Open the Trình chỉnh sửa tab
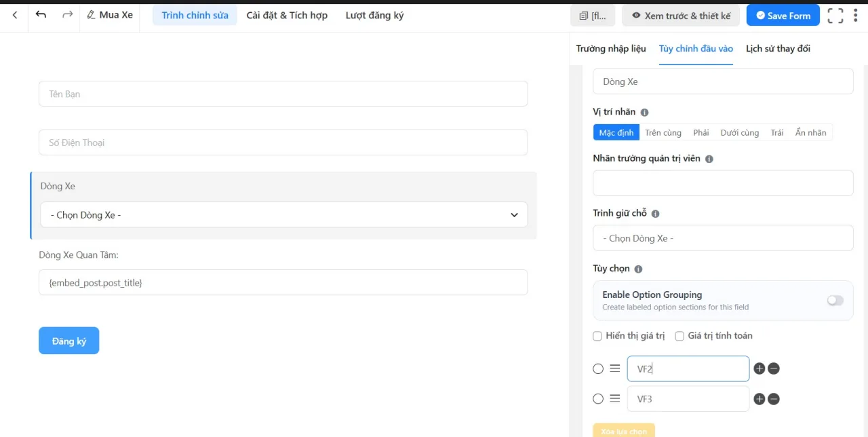This screenshot has height=437, width=868. point(195,15)
